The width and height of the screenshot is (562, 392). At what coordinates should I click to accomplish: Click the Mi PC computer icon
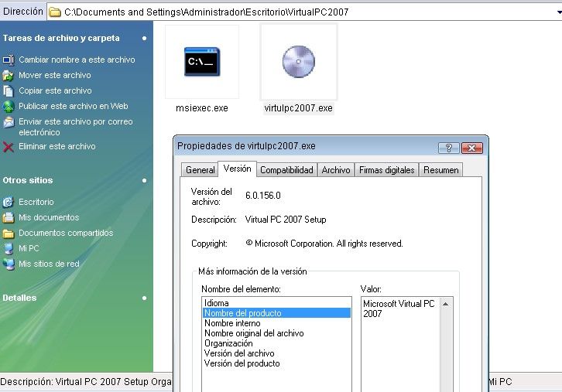(x=9, y=249)
